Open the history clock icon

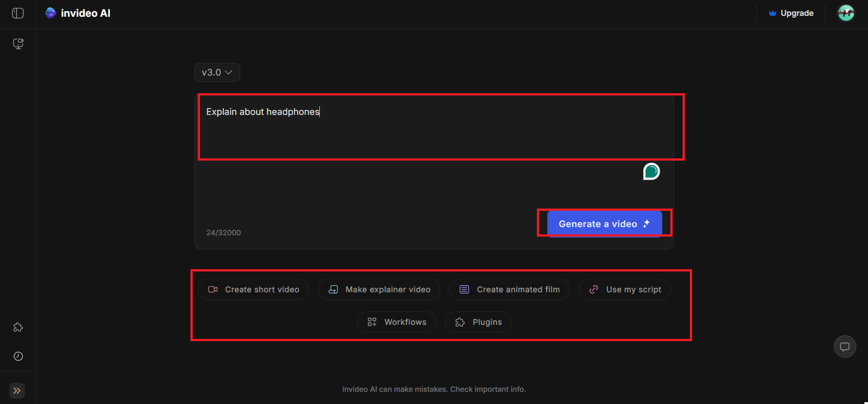pyautogui.click(x=18, y=356)
